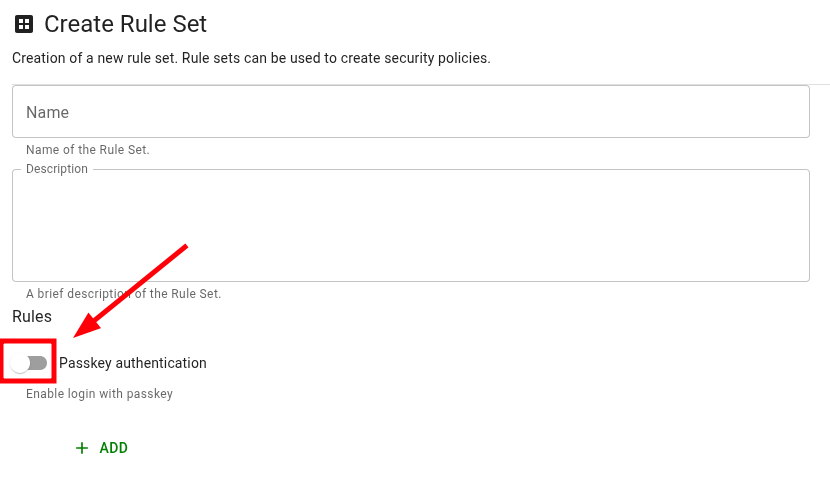Click 'A brief description of the Rule Set.' hint

(123, 294)
